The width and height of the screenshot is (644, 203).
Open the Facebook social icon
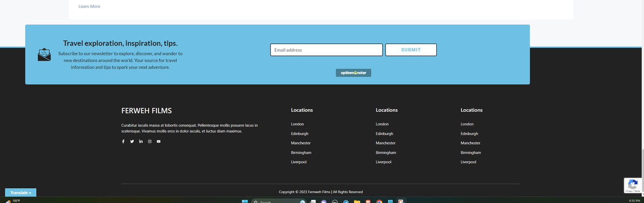[123, 142]
